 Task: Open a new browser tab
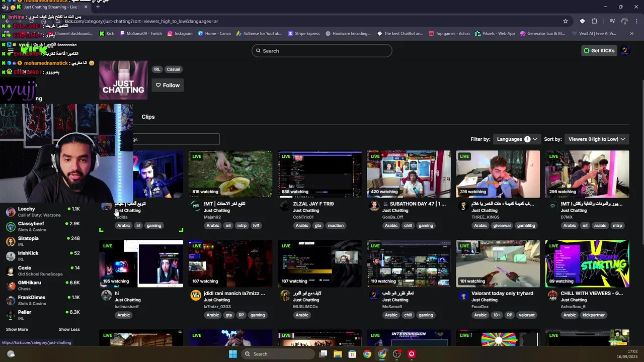coord(98,7)
